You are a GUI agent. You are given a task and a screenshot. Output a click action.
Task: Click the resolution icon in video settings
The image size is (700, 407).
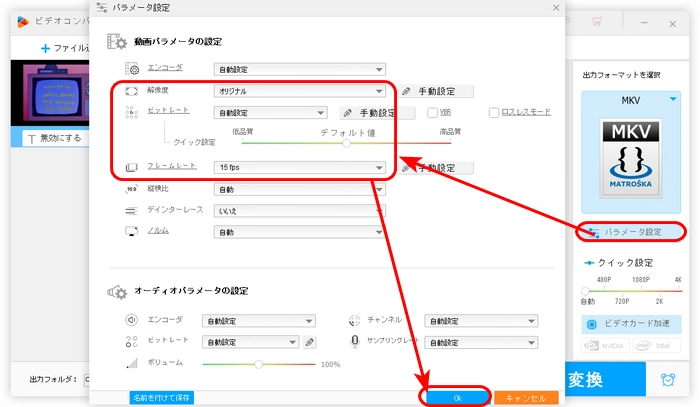click(x=131, y=91)
